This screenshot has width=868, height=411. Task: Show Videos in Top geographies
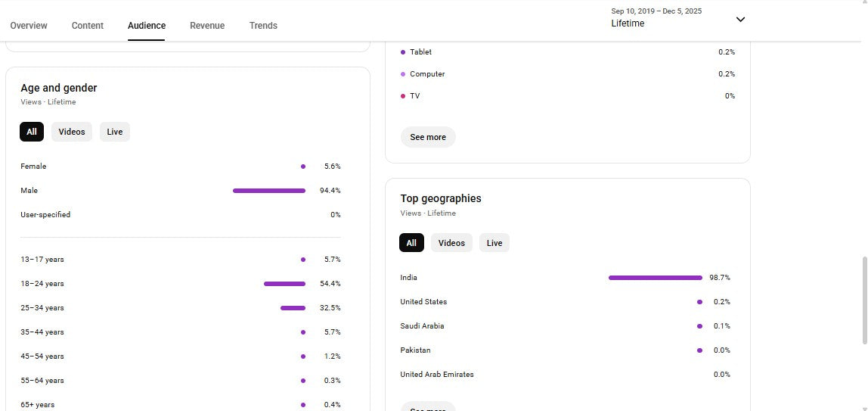tap(451, 243)
